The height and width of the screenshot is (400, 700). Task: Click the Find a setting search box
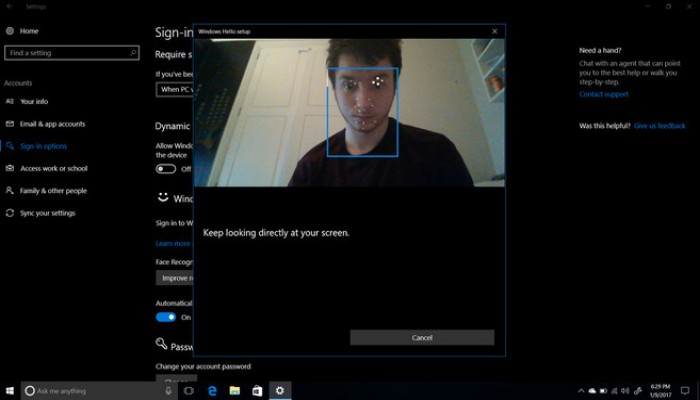(72, 53)
